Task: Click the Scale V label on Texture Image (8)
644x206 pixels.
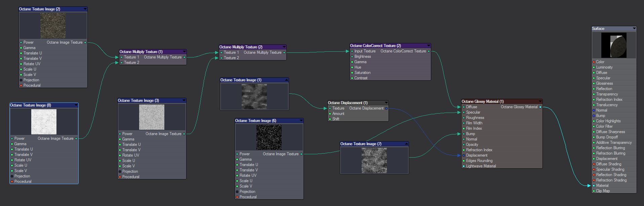Action: (21, 171)
